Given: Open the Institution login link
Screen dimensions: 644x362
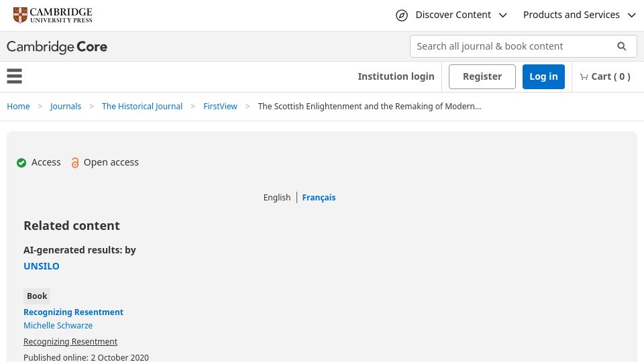Looking at the screenshot, I should point(396,76).
